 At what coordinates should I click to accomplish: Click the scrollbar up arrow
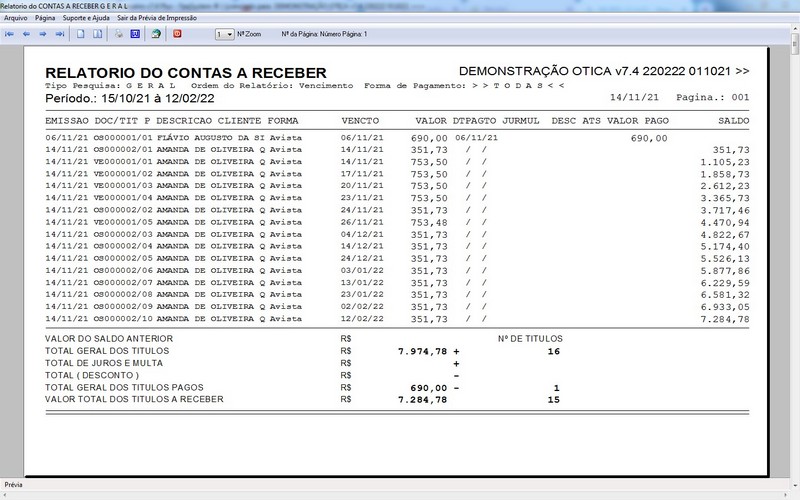[795, 29]
